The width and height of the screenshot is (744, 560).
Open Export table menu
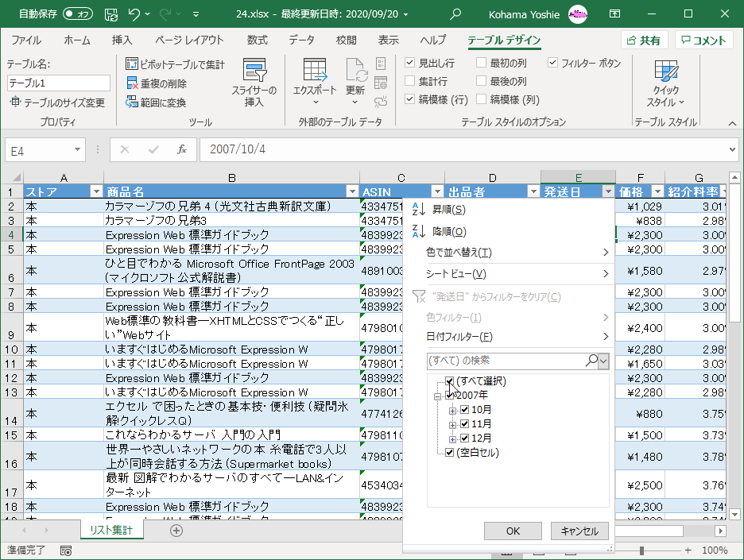pos(315,83)
